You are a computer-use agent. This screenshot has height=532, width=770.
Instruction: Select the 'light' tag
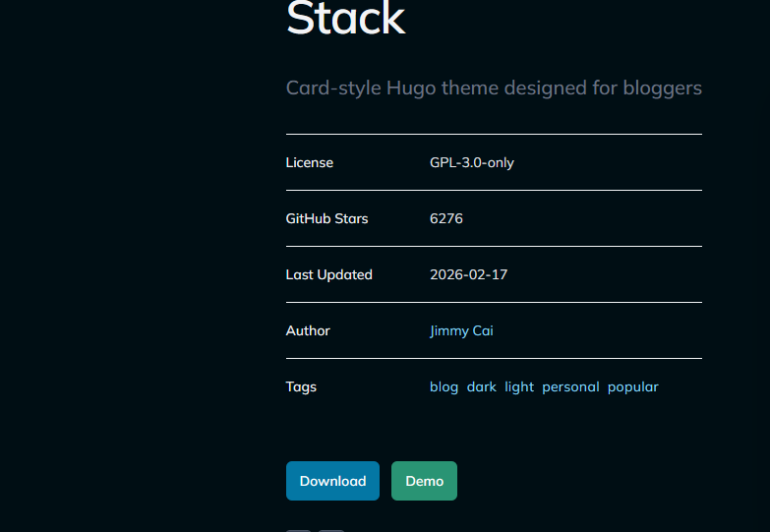pyautogui.click(x=519, y=386)
